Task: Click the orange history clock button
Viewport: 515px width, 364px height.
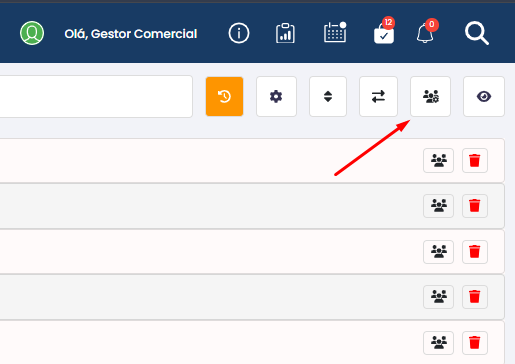Action: pyautogui.click(x=224, y=96)
